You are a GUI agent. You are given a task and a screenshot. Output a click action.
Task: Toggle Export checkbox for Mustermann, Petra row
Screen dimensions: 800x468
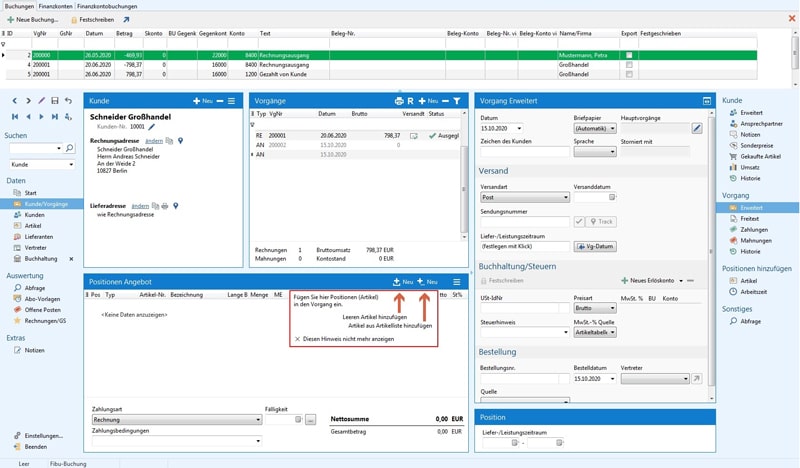click(x=628, y=55)
